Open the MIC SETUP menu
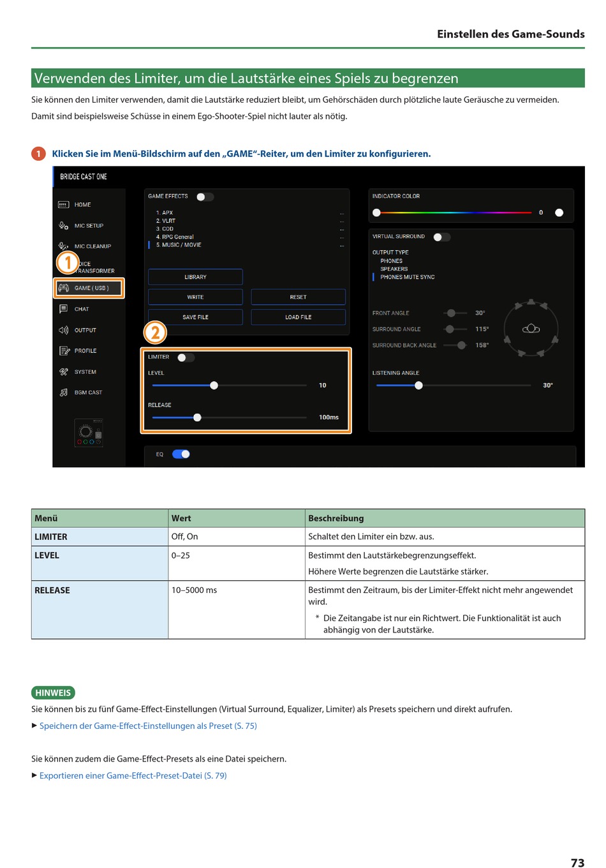The height and width of the screenshot is (868, 606). pyautogui.click(x=89, y=225)
